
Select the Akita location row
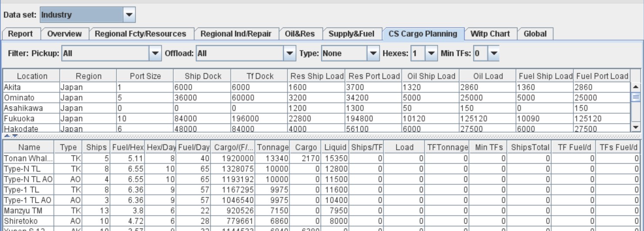click(317, 87)
